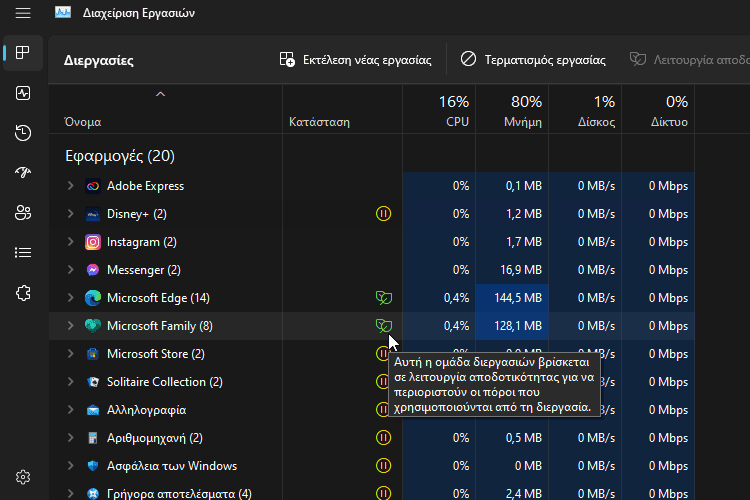
Task: Select the Γρήγορα αποτελέσματα (4) row name
Action: click(x=179, y=493)
